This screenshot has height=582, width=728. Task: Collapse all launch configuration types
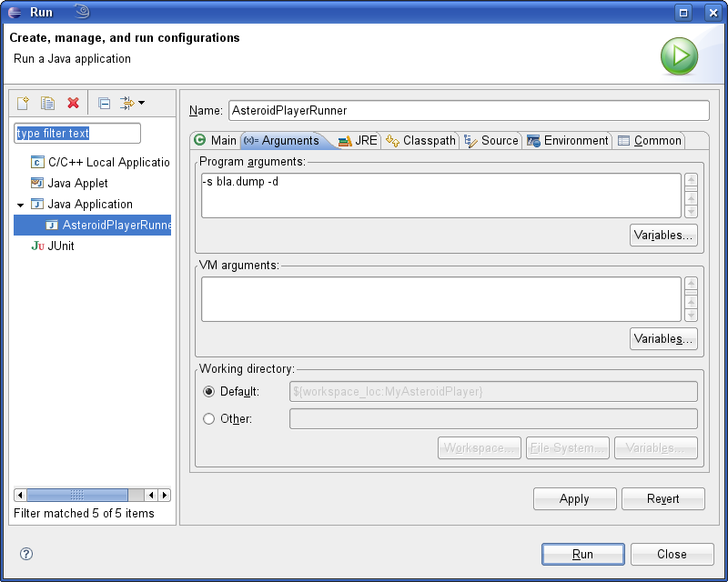click(103, 104)
